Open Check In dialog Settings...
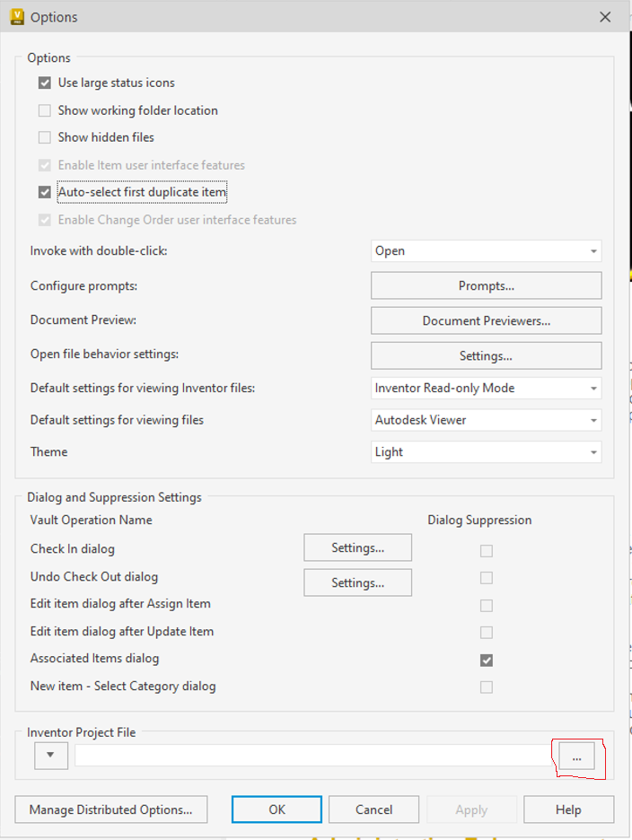 (357, 547)
